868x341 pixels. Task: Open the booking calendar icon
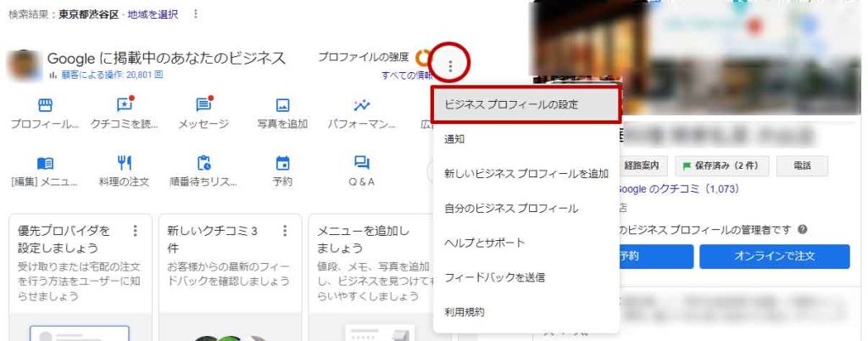(x=283, y=163)
